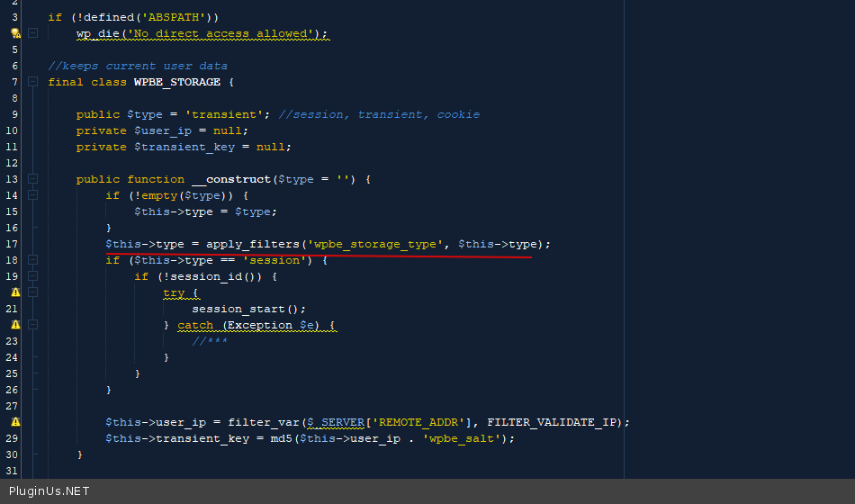The width and height of the screenshot is (855, 504).
Task: Click the try keyword
Action: [174, 292]
